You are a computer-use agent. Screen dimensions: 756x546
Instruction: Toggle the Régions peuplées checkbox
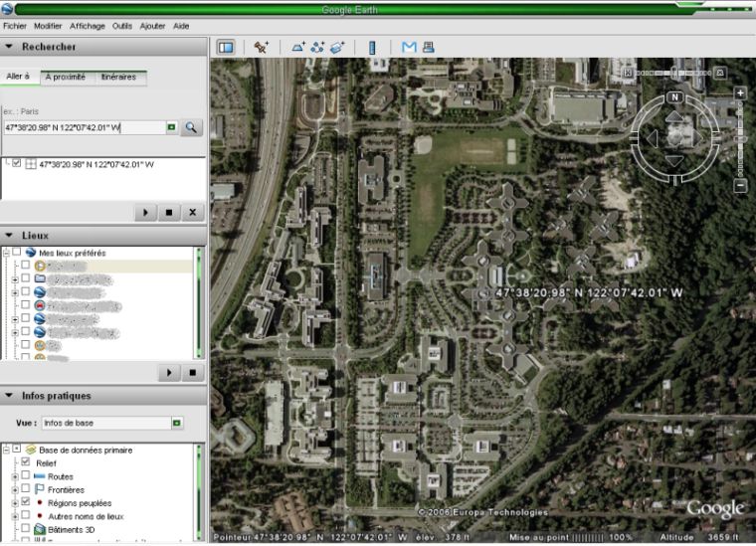pyautogui.click(x=26, y=501)
